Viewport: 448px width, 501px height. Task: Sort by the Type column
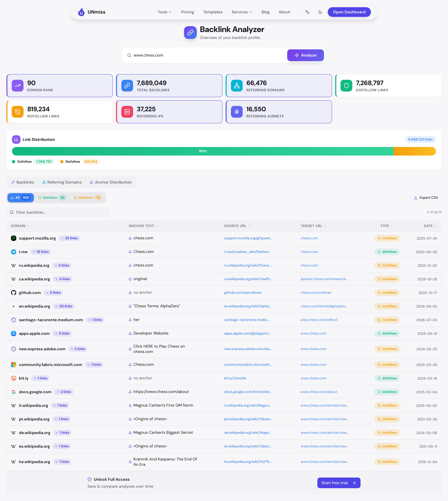pos(387,226)
